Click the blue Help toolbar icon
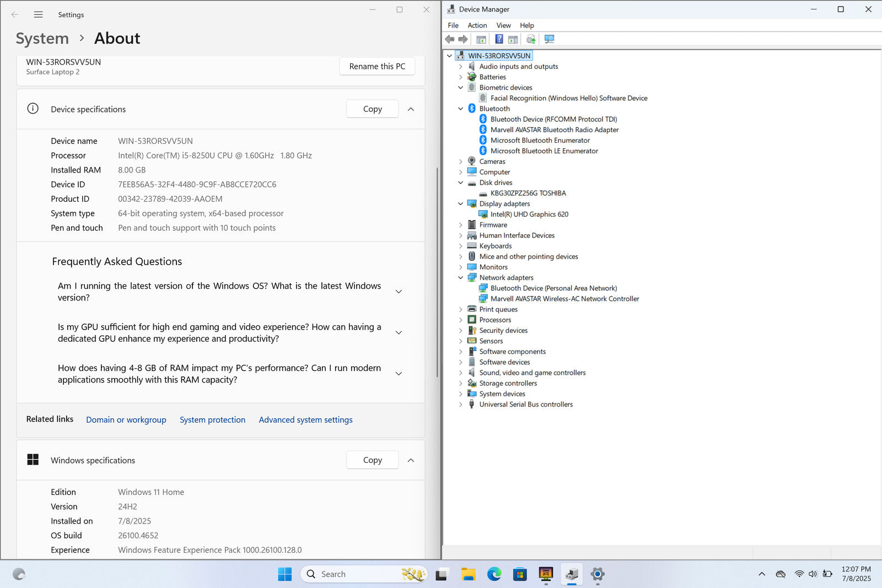882x588 pixels. 499,39
